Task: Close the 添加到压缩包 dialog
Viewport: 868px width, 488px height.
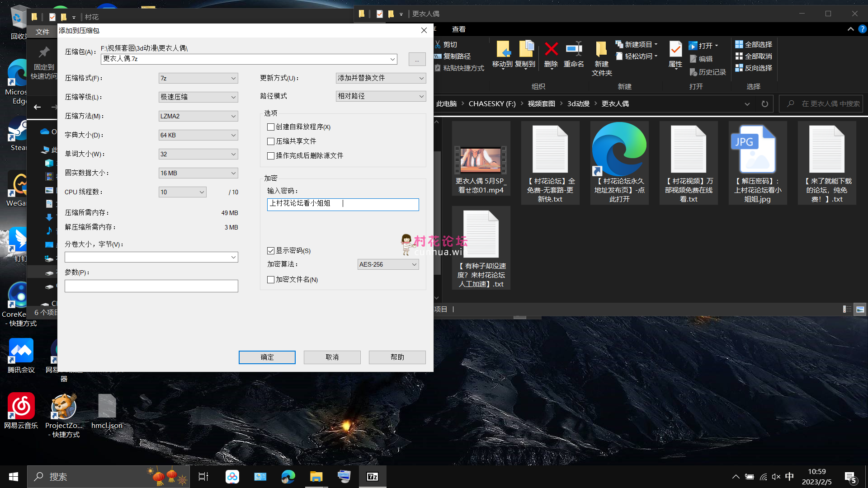Action: (424, 30)
